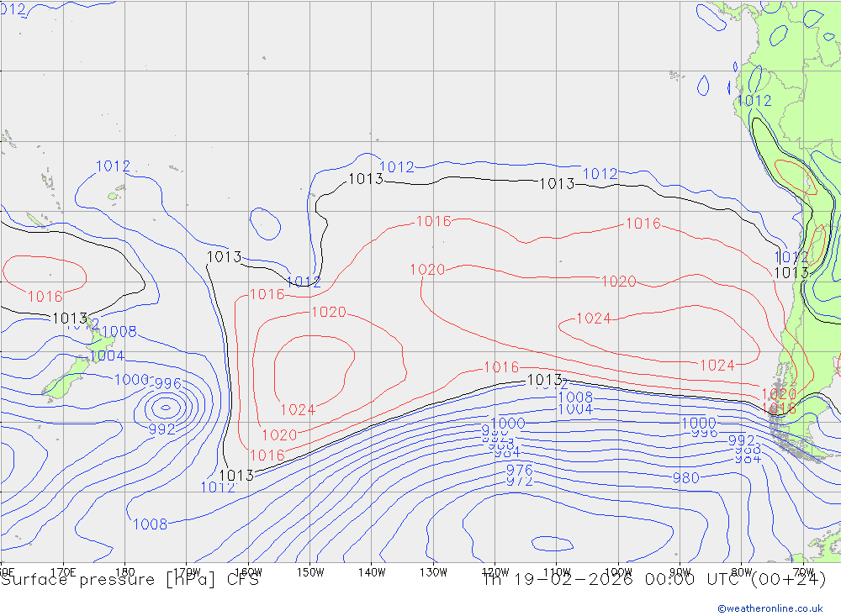Viewport: 841px width, 616px height.
Task: Click the 1004 label beside New Zealand
Action: 108,356
